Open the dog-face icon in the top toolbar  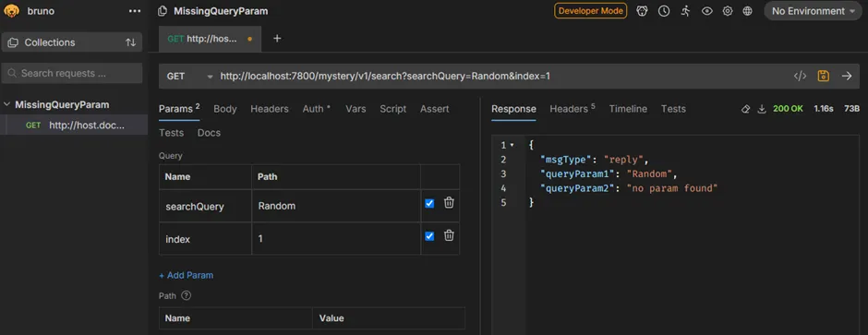pos(642,11)
